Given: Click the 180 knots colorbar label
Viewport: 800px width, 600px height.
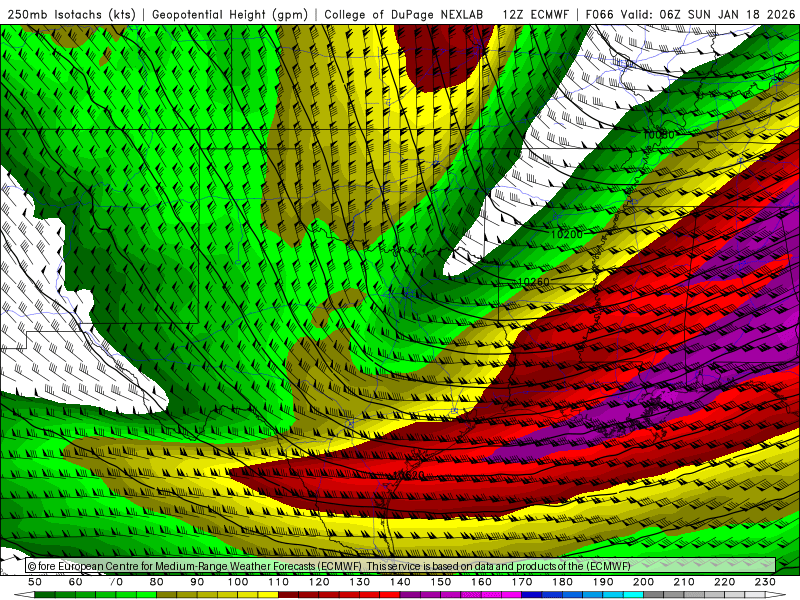Looking at the screenshot, I should tap(562, 582).
